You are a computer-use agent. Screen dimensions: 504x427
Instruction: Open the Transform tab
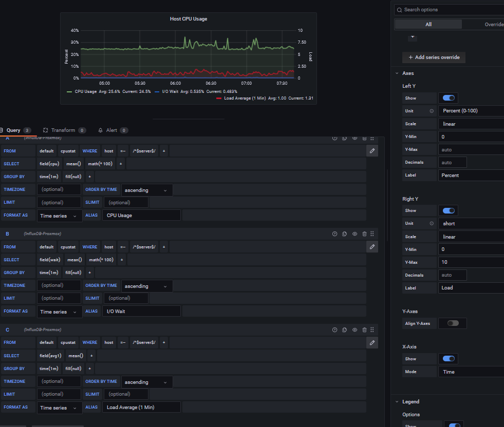click(65, 130)
